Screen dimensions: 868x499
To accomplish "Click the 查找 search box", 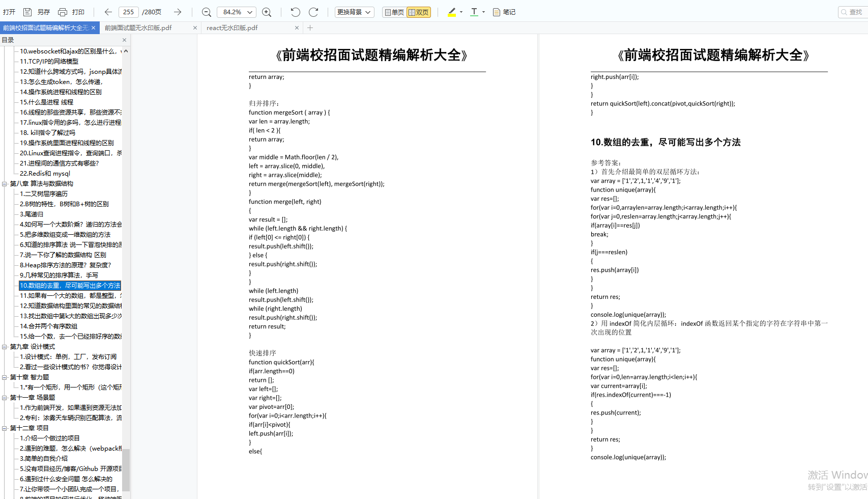I will (x=853, y=12).
